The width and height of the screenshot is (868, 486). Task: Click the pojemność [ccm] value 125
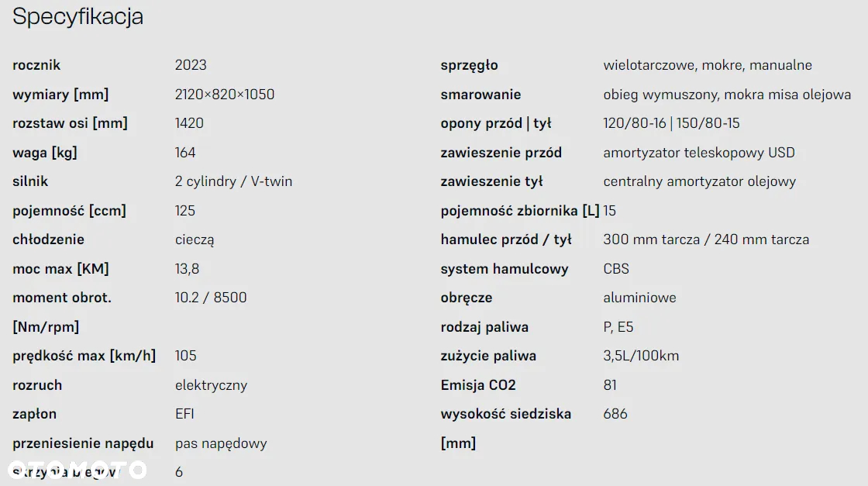tap(185, 210)
